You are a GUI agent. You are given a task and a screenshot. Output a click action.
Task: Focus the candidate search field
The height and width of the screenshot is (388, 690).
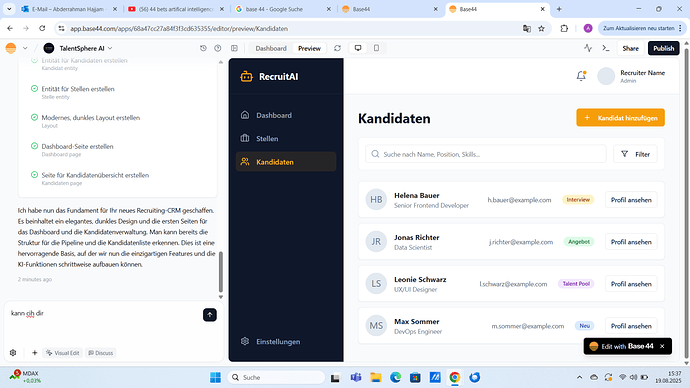[x=486, y=154]
